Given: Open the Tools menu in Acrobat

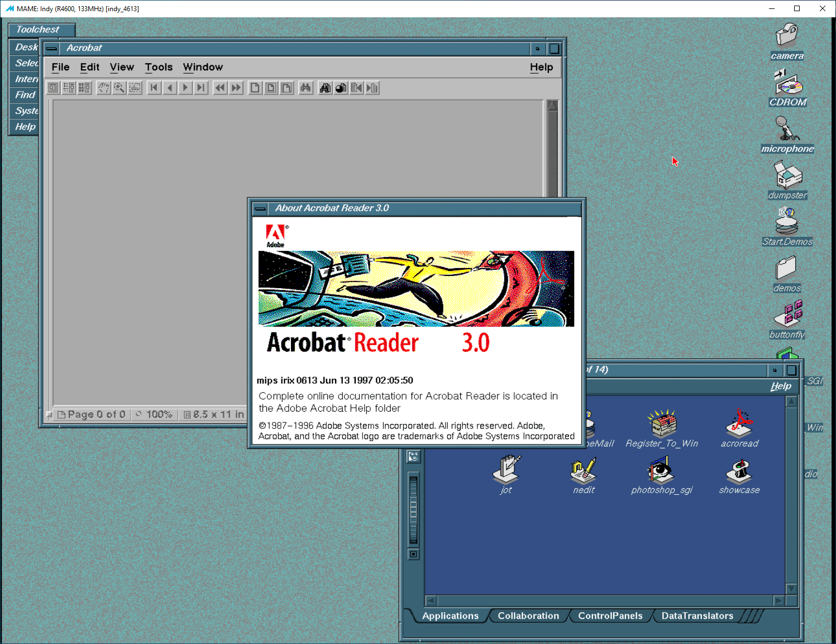Looking at the screenshot, I should click(159, 67).
